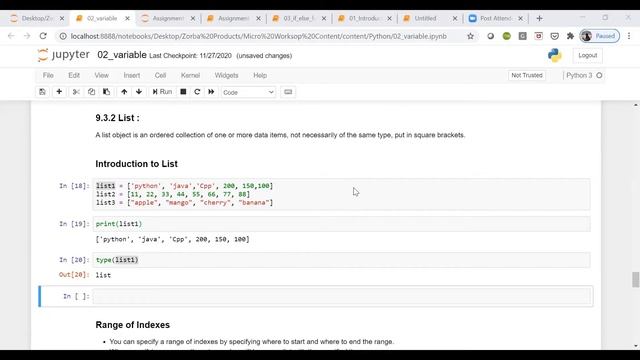Go back with the browser back arrow
The image size is (640, 360).
point(11,36)
